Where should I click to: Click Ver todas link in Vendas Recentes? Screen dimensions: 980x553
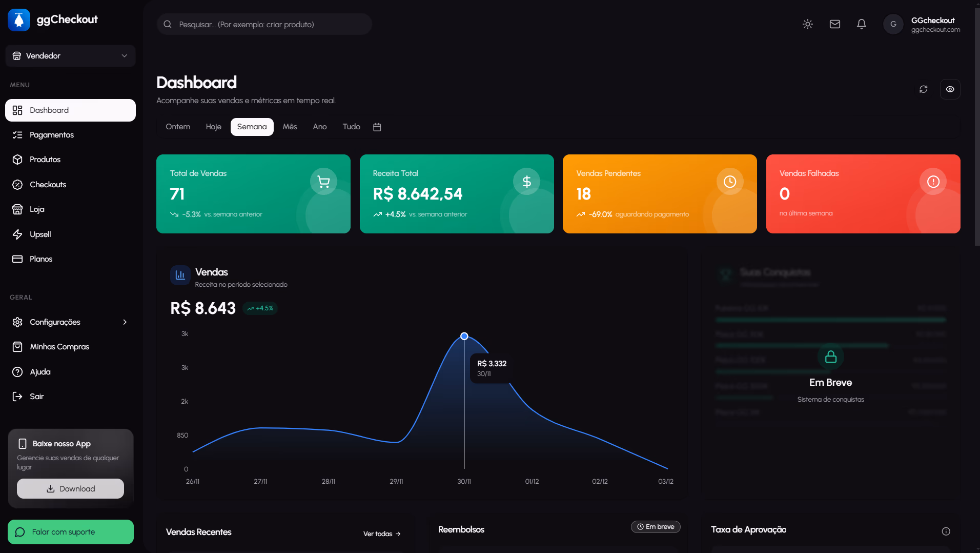[x=382, y=534]
